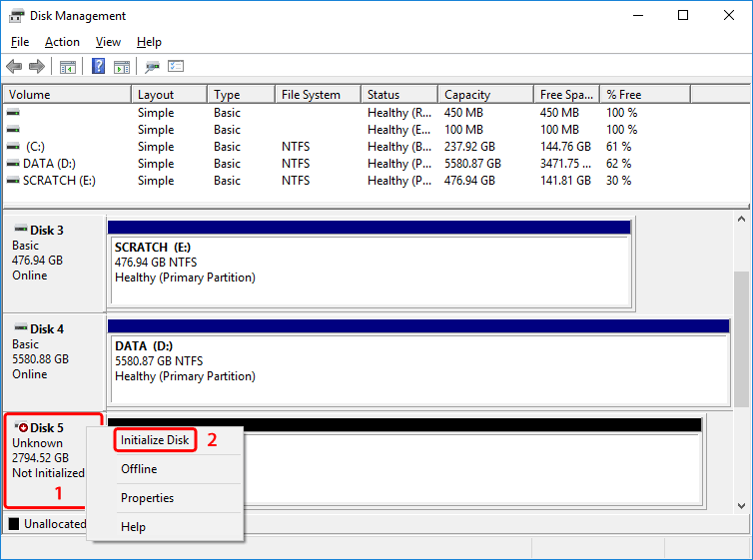Open the View menu

pos(108,42)
